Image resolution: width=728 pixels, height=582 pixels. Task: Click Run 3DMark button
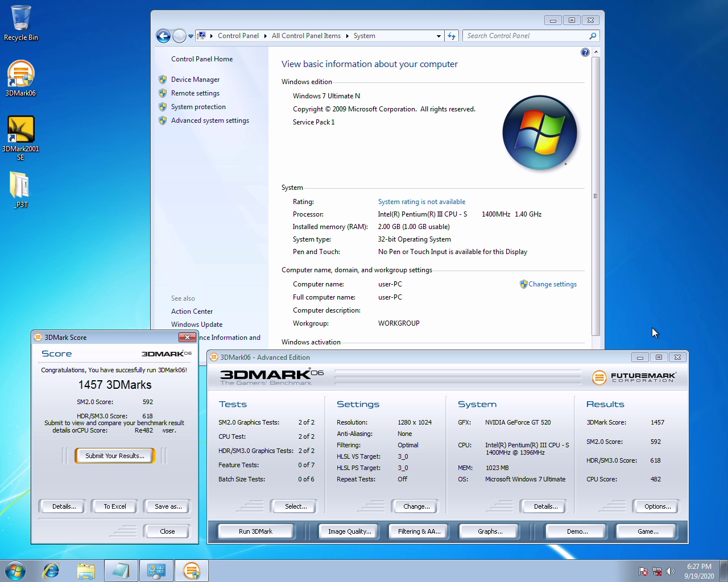coord(255,531)
